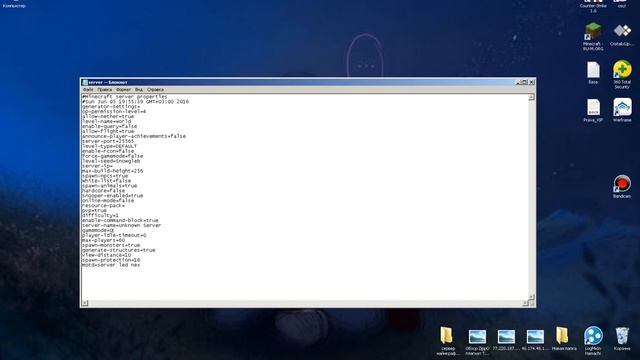Click the line 'enable-rcon=false'
Screen dimensions: 640x360
click(108, 151)
